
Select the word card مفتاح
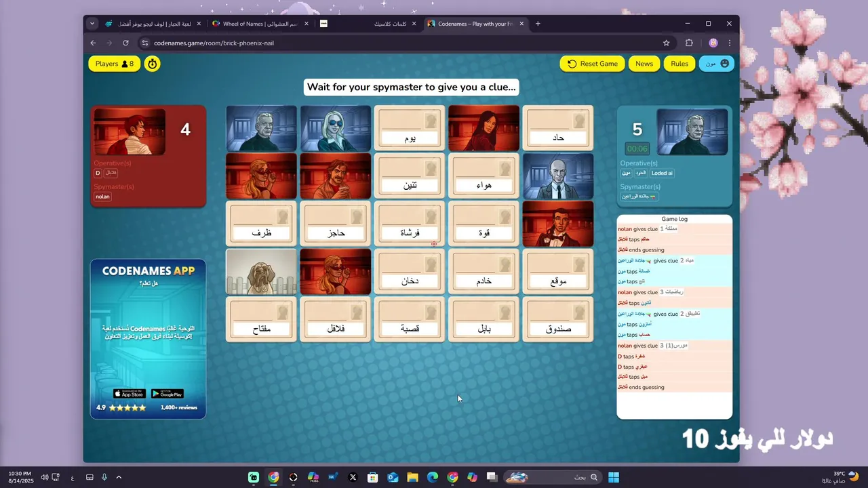tap(261, 319)
